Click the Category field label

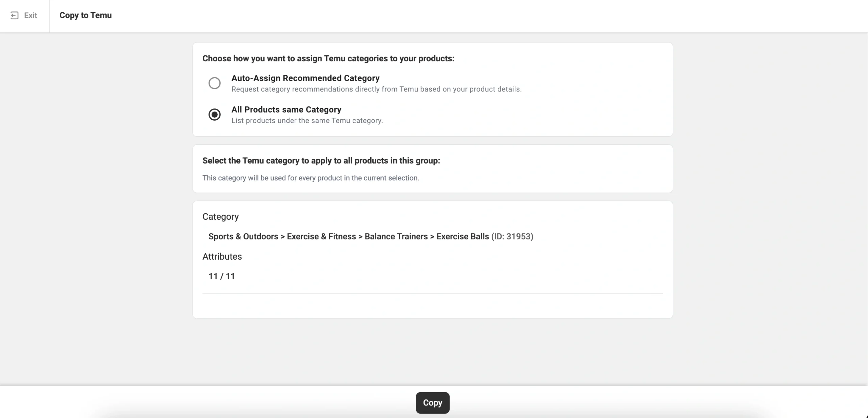click(220, 217)
